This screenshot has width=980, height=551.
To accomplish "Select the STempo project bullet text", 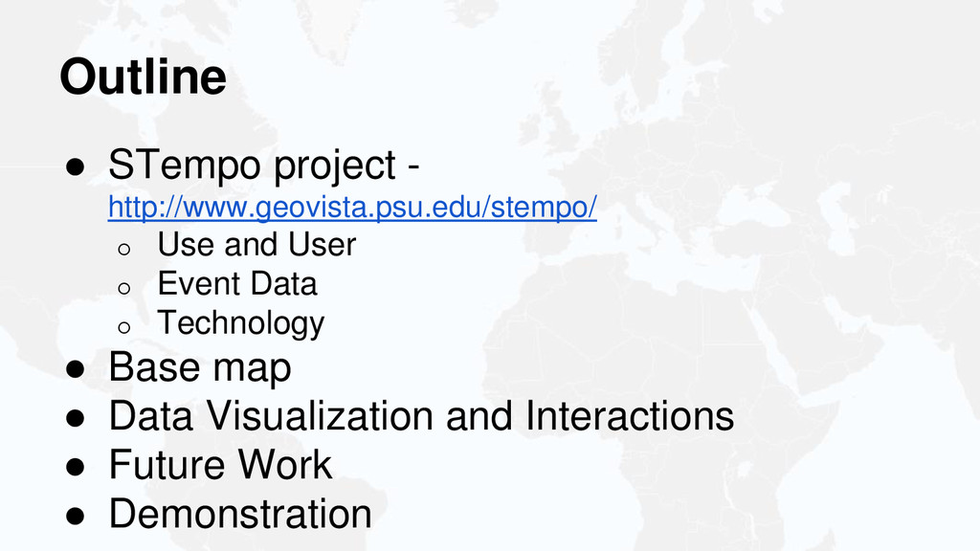I will 264,166.
